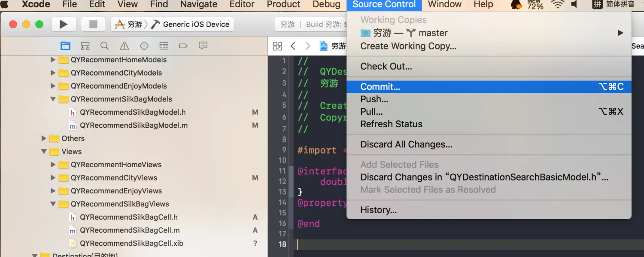The height and width of the screenshot is (257, 644).
Task: Open the Xcode application menu
Action: [36, 4]
